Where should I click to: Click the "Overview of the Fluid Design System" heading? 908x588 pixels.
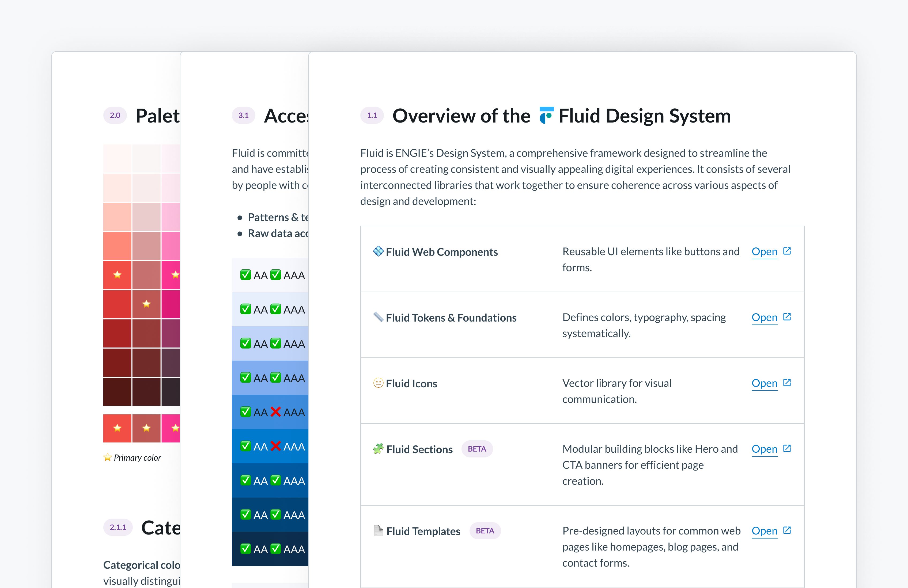(x=562, y=116)
